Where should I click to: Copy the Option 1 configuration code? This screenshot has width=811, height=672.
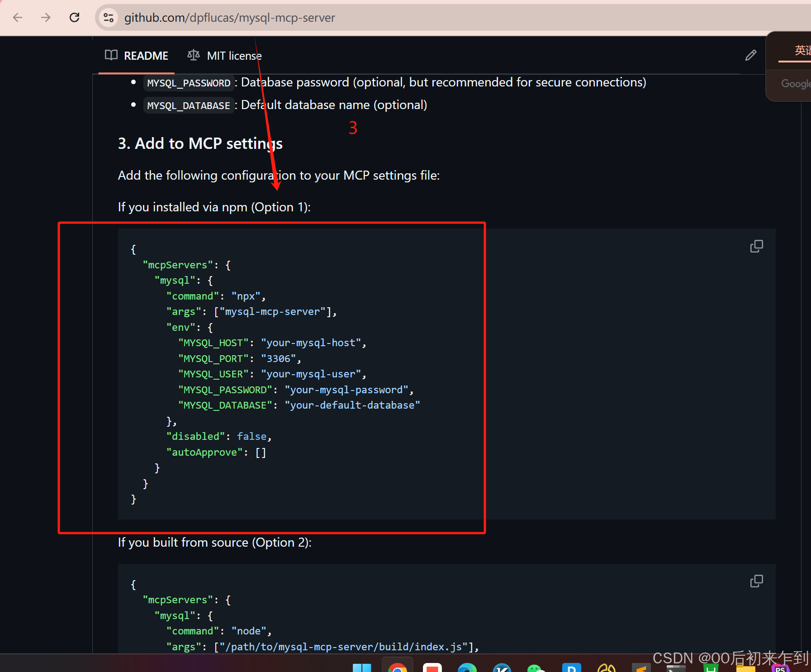coord(756,246)
